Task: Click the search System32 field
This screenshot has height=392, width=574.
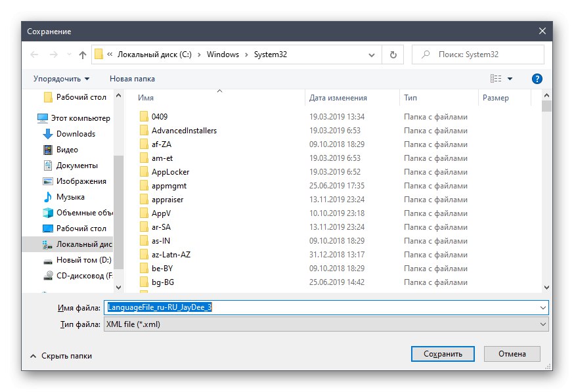Action: coord(477,54)
